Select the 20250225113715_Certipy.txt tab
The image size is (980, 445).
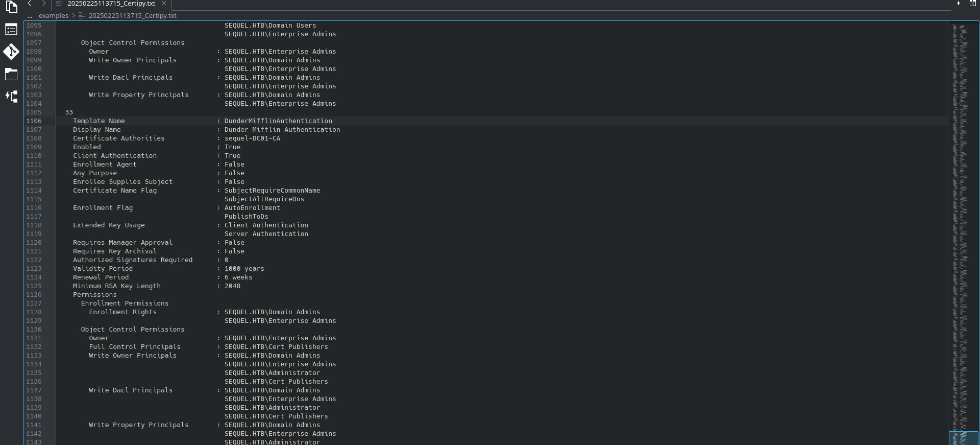coord(111,4)
